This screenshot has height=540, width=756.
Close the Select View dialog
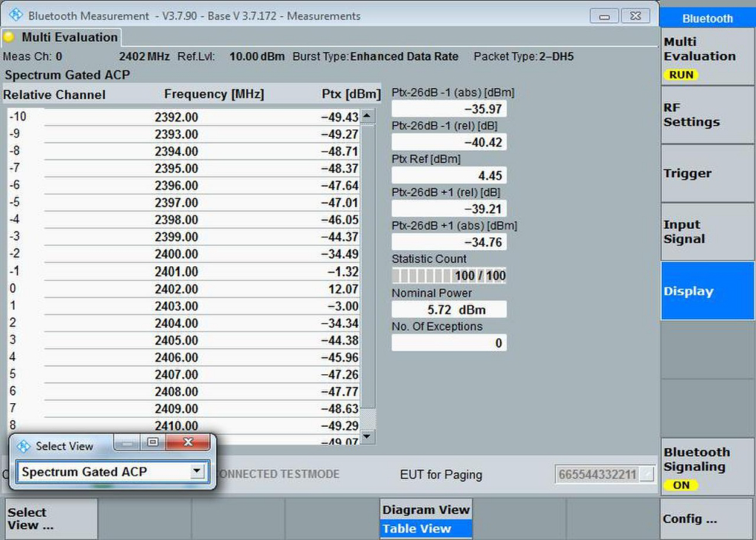188,442
